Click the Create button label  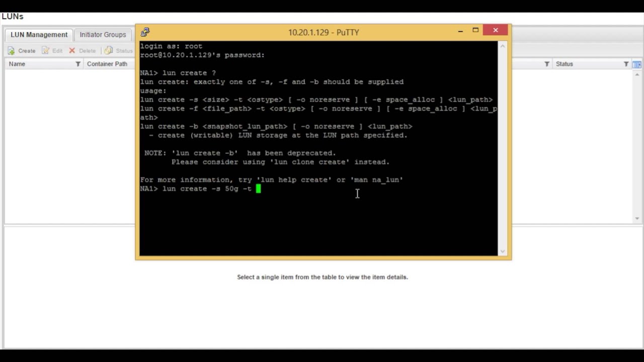[x=27, y=51]
